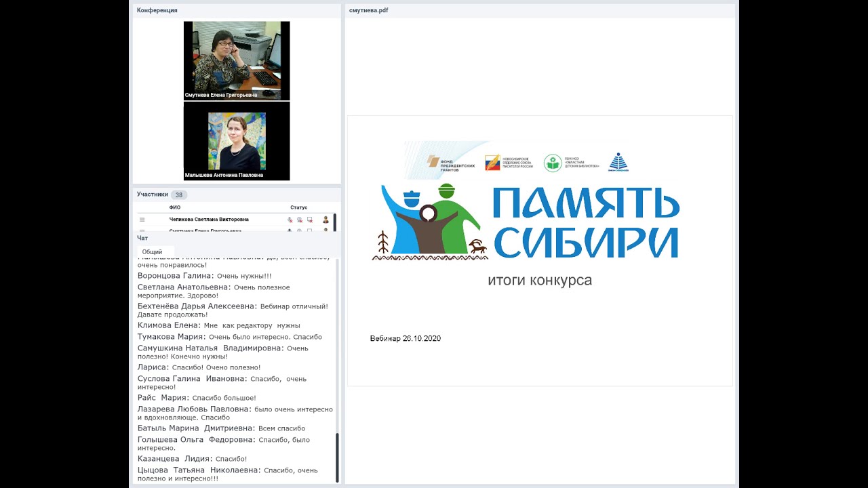Click chat message from Тумакова Мария

point(230,337)
